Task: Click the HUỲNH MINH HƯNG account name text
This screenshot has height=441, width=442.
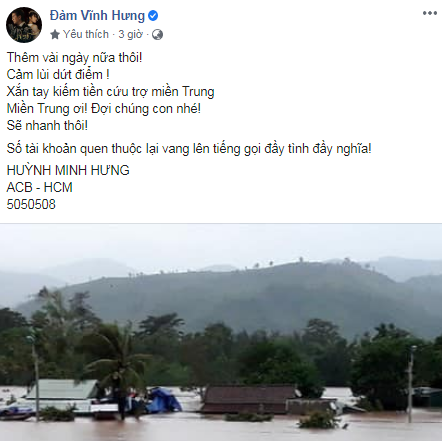Action: 68,170
